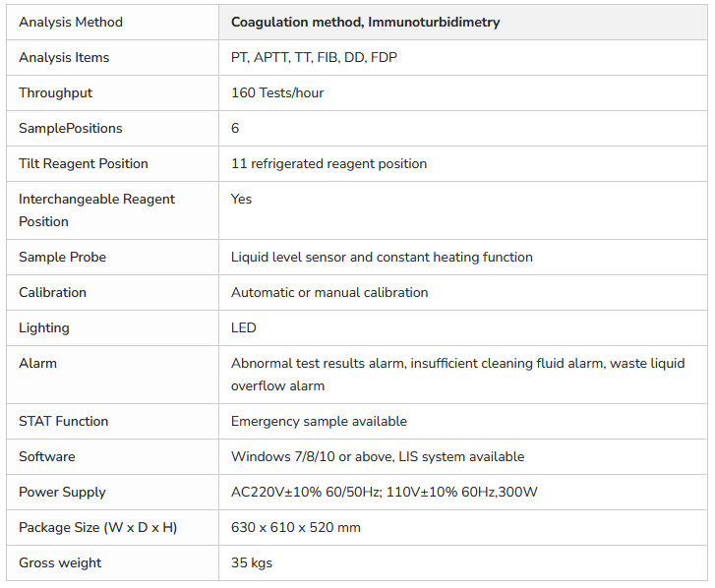Select the "Throughput" label cell
715x588 pixels.
[x=55, y=92]
